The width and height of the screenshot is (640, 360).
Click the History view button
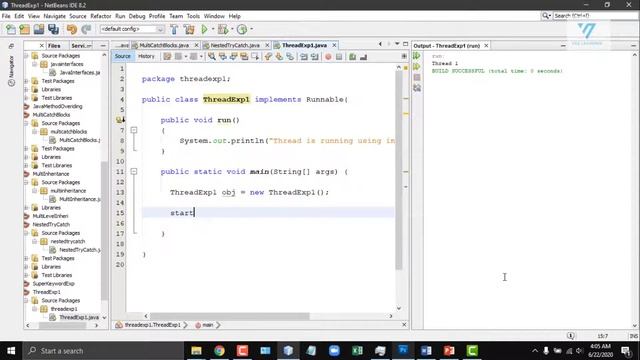[146, 56]
